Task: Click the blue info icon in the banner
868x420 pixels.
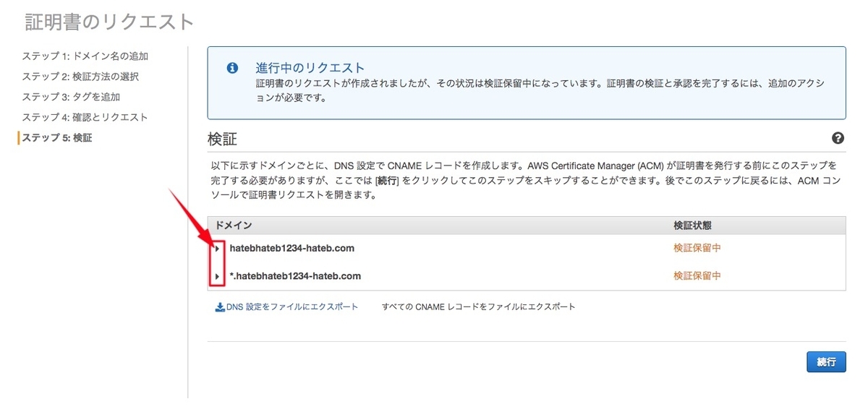Action: [232, 68]
